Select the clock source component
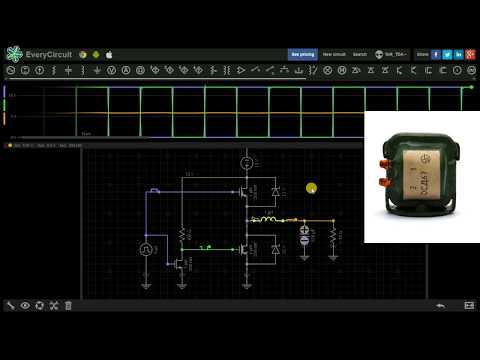Screen dimensions: 480x360 [x=457, y=70]
